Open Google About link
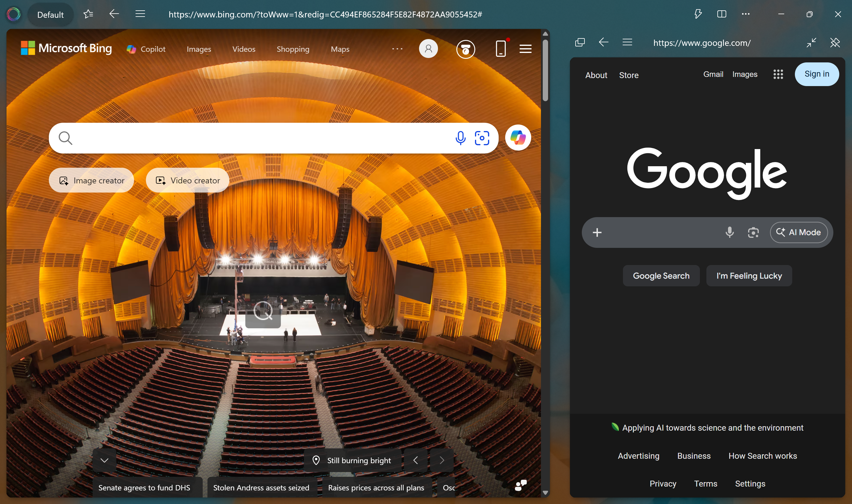The width and height of the screenshot is (852, 504). coord(596,75)
